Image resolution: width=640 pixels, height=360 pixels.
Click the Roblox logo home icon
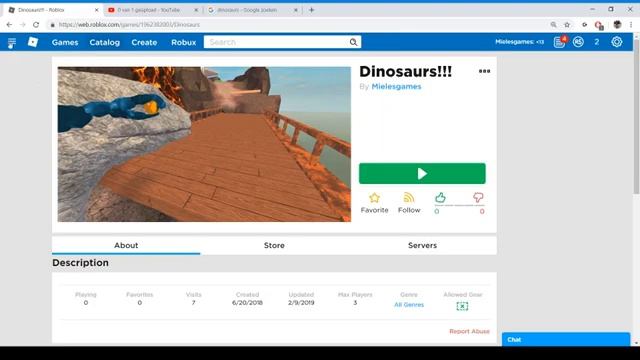(x=33, y=42)
